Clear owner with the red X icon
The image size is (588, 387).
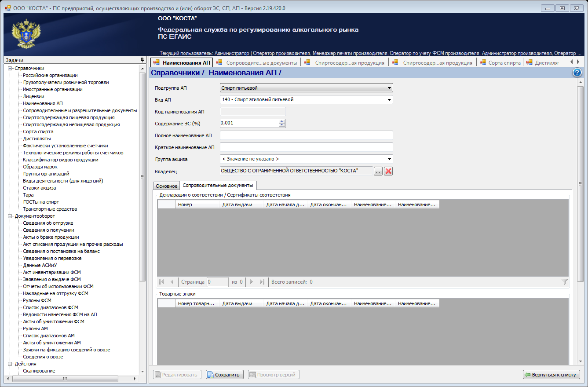click(x=388, y=172)
